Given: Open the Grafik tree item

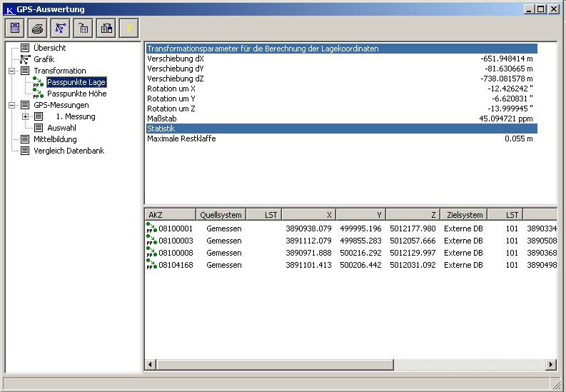Looking at the screenshot, I should point(44,59).
